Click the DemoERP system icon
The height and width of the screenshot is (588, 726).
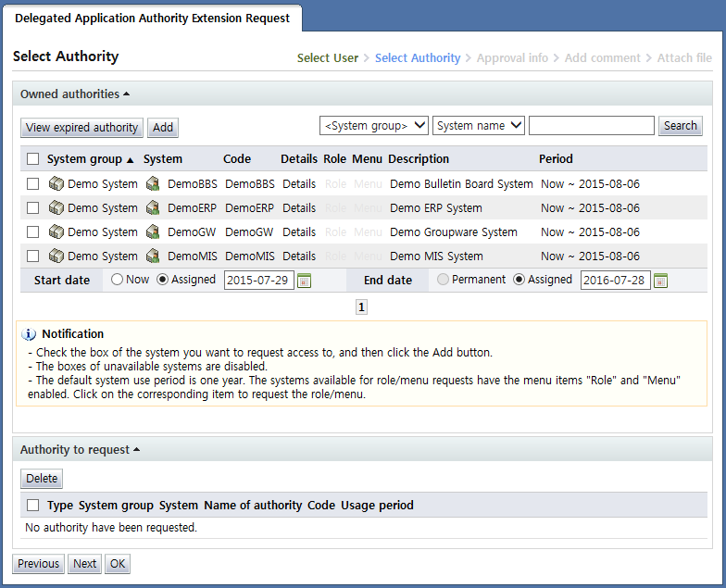point(153,208)
